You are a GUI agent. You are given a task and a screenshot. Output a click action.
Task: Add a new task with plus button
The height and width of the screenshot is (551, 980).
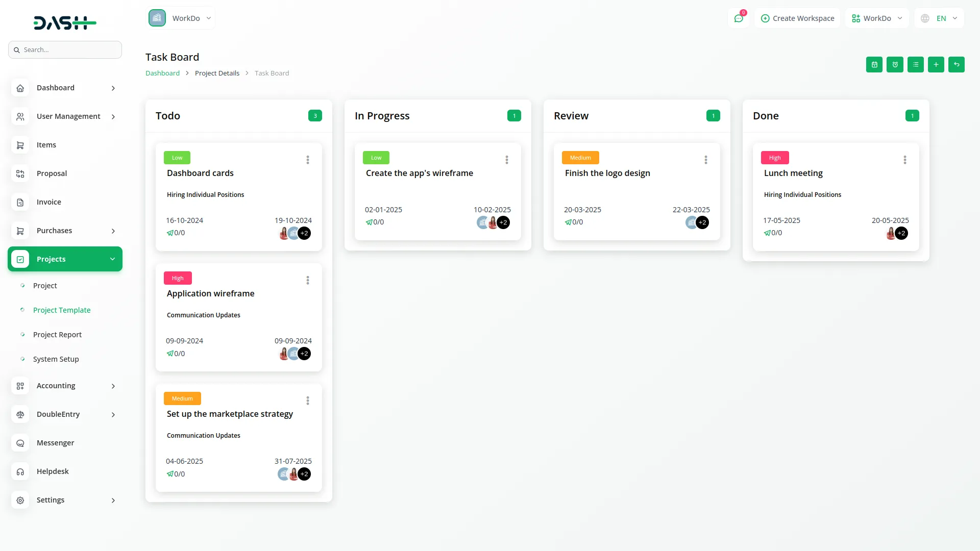[936, 65]
